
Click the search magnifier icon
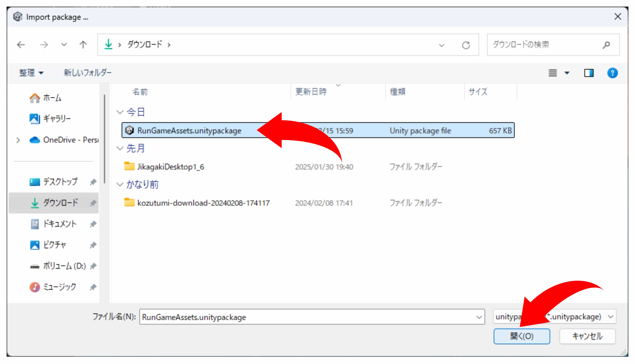606,45
